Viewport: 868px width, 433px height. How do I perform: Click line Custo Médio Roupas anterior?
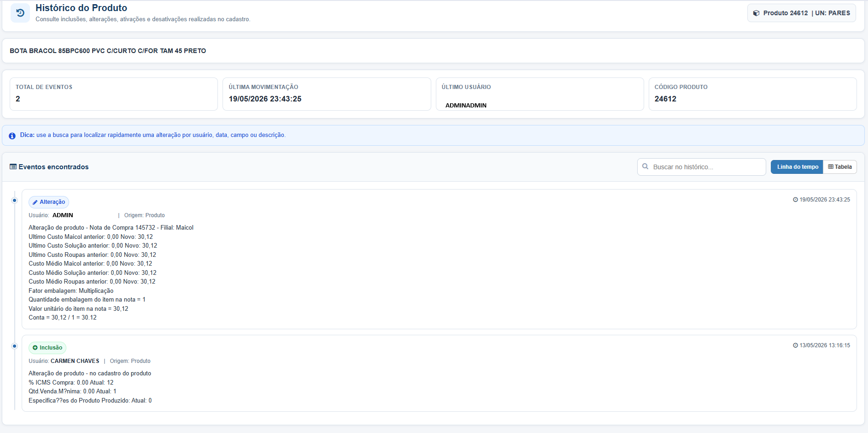(92, 282)
